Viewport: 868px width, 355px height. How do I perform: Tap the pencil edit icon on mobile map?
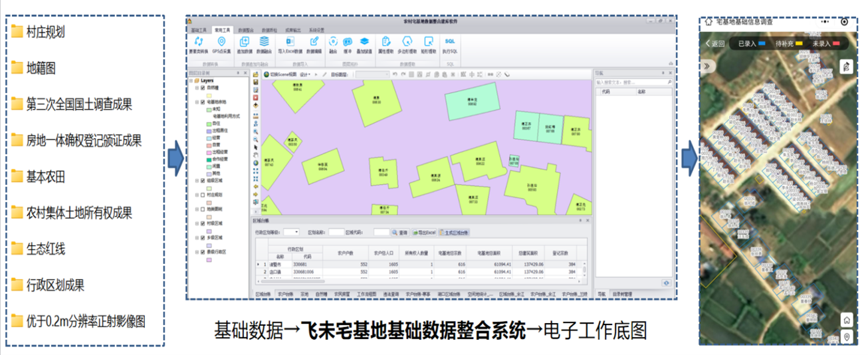click(846, 66)
